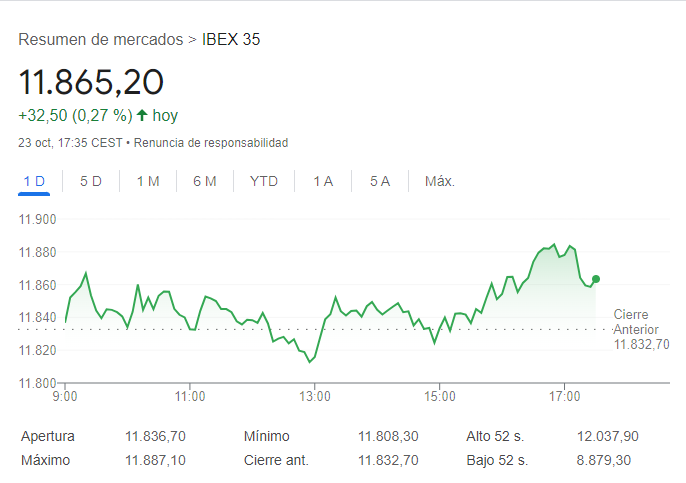Select the 1 D time range tab

(34, 181)
